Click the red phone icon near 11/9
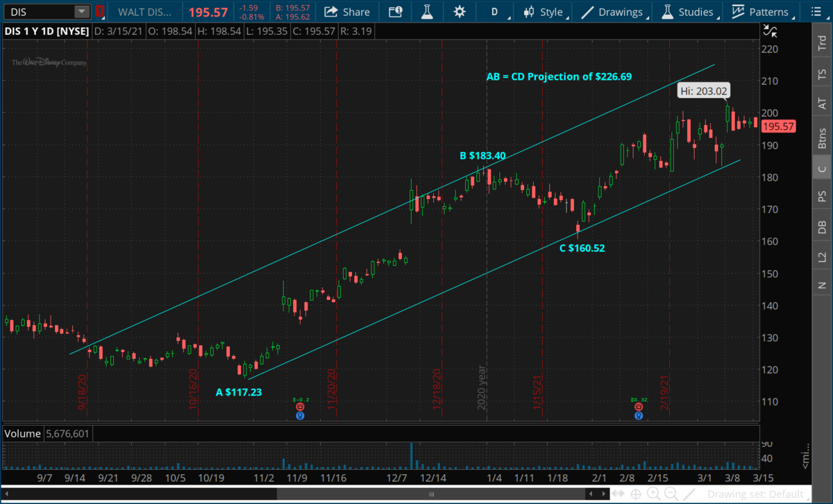Viewport: 833px width, 504px height. [x=300, y=408]
